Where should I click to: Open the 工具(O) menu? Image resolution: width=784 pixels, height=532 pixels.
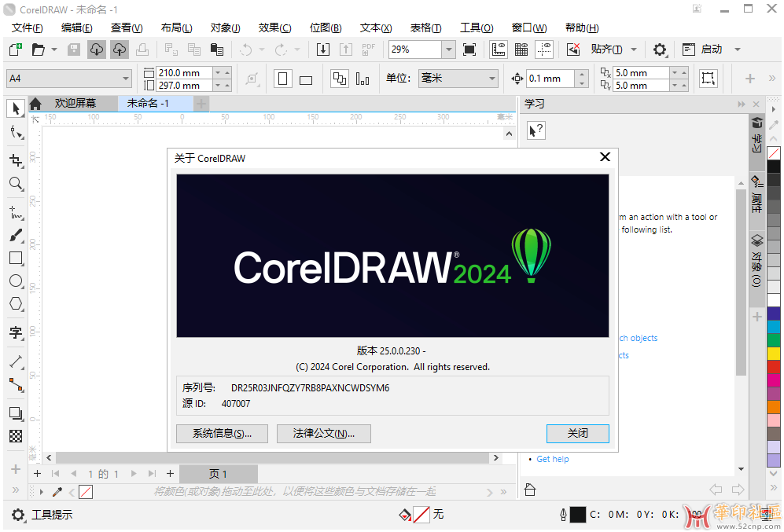[477, 28]
